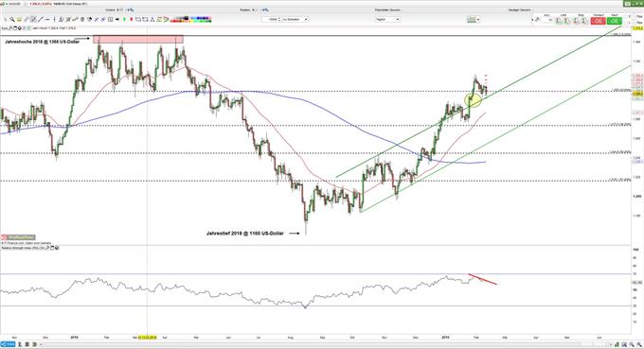Open the unit-count type dropdown
The width and height of the screenshot is (644, 349).
click(x=295, y=19)
